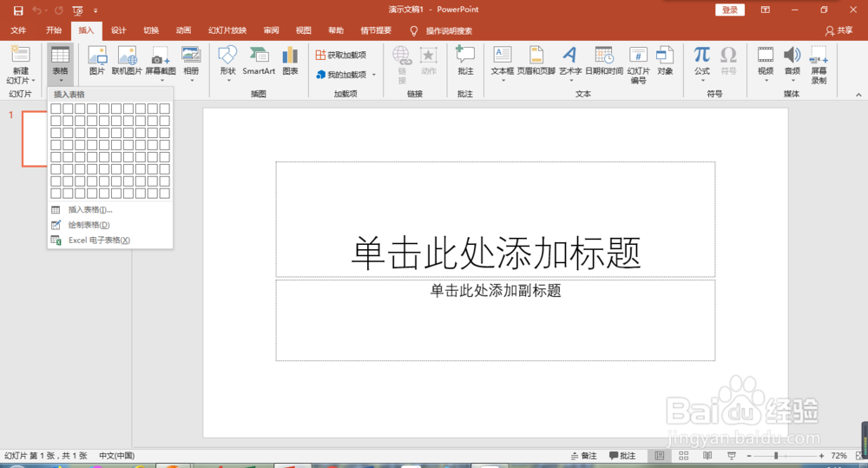Open 我的加载项 my add-ins
Image resolution: width=868 pixels, height=468 pixels.
tap(341, 74)
